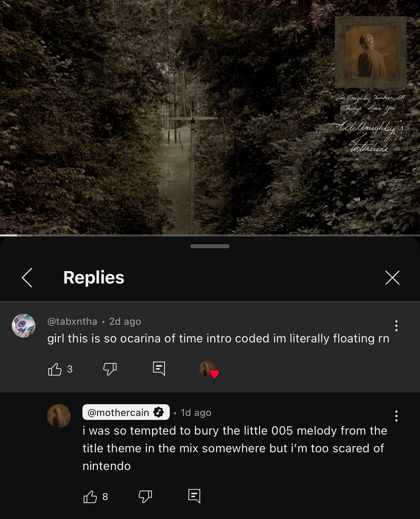The height and width of the screenshot is (519, 420).
Task: Click the creator heart badge on @tabxntha's comment
Action: point(209,370)
